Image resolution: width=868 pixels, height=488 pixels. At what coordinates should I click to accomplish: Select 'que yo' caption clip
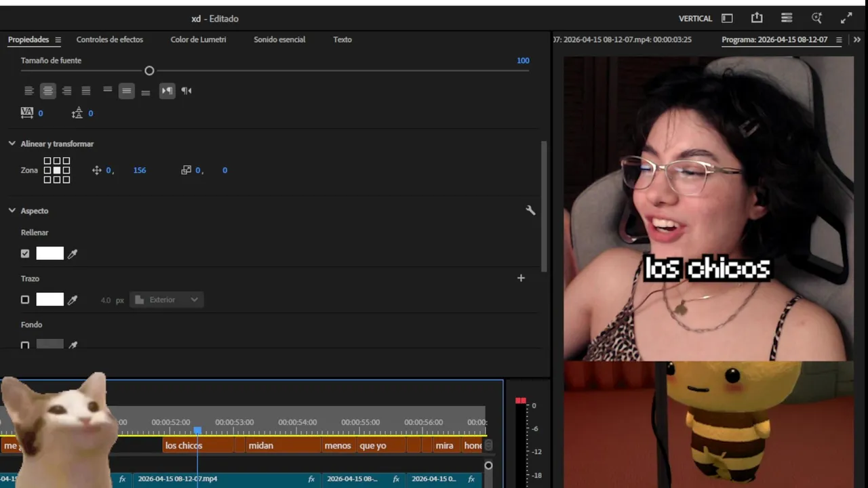[x=381, y=445]
